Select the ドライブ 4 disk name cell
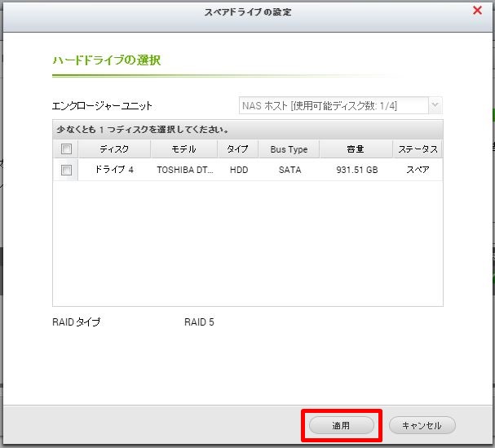This screenshot has width=495, height=448. pos(114,170)
